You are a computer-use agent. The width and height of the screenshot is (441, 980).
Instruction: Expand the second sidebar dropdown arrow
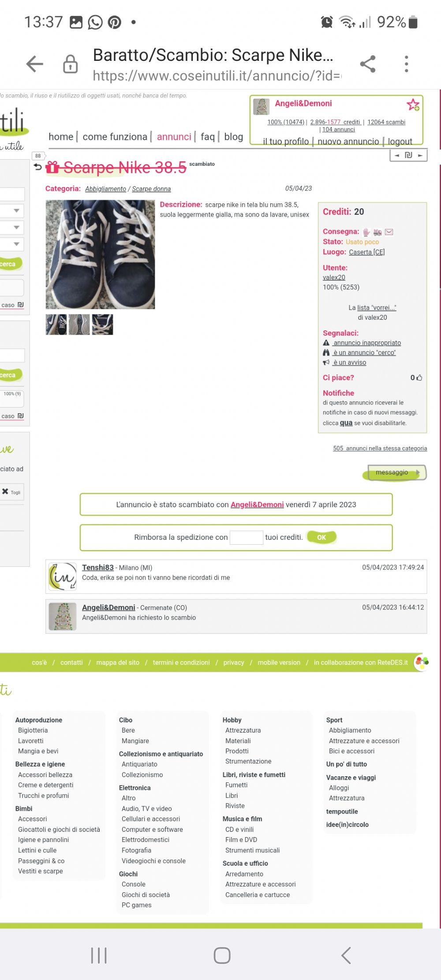16,228
